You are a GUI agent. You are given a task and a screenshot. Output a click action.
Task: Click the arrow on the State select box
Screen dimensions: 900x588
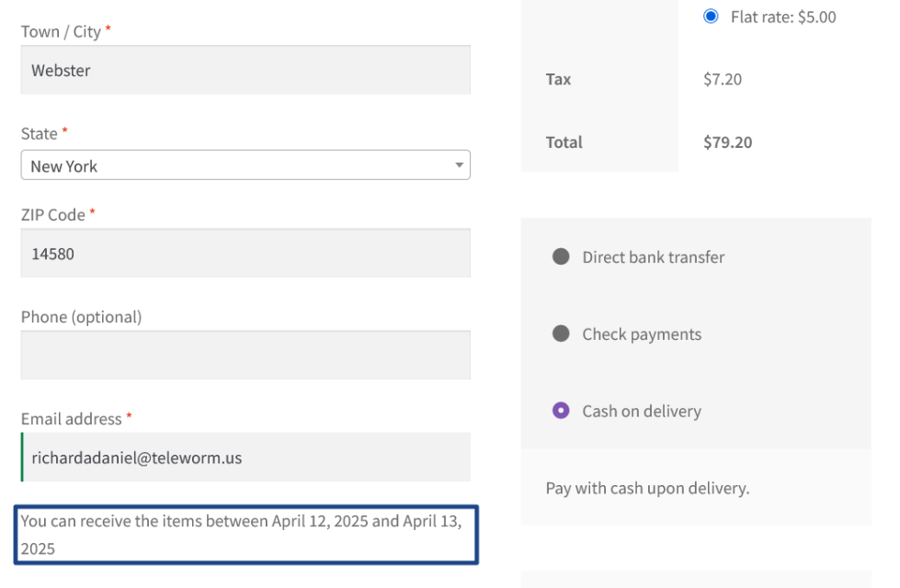click(459, 165)
